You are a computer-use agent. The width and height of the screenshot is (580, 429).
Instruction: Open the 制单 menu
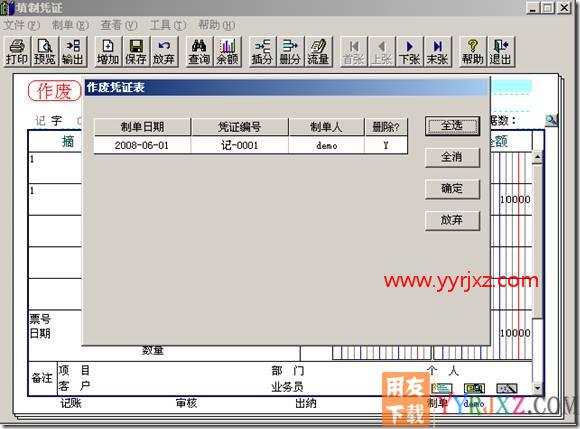[70, 25]
